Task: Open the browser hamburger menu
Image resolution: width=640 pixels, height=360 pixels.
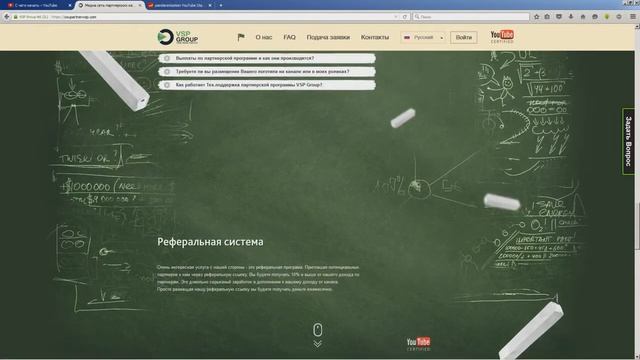Action: pos(633,17)
